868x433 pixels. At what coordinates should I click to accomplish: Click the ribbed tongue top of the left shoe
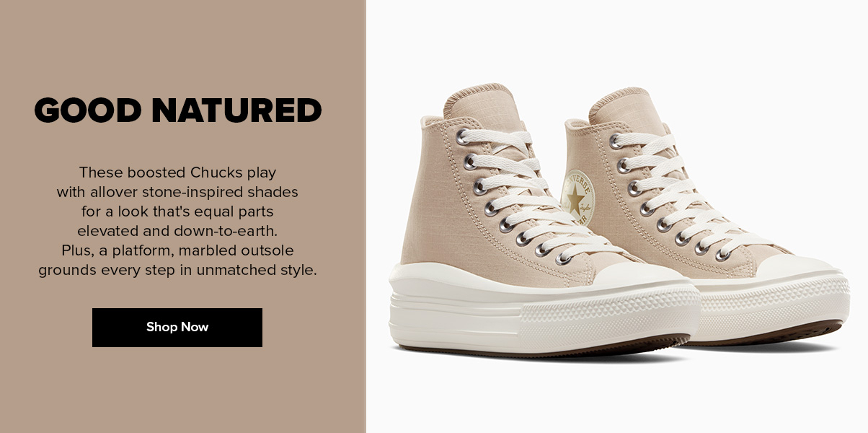click(476, 97)
